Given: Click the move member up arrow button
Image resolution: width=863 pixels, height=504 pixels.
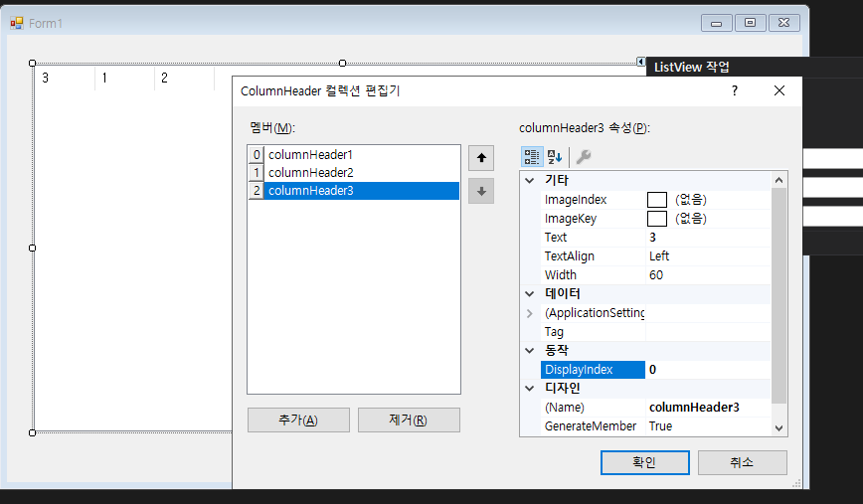Looking at the screenshot, I should 481,158.
